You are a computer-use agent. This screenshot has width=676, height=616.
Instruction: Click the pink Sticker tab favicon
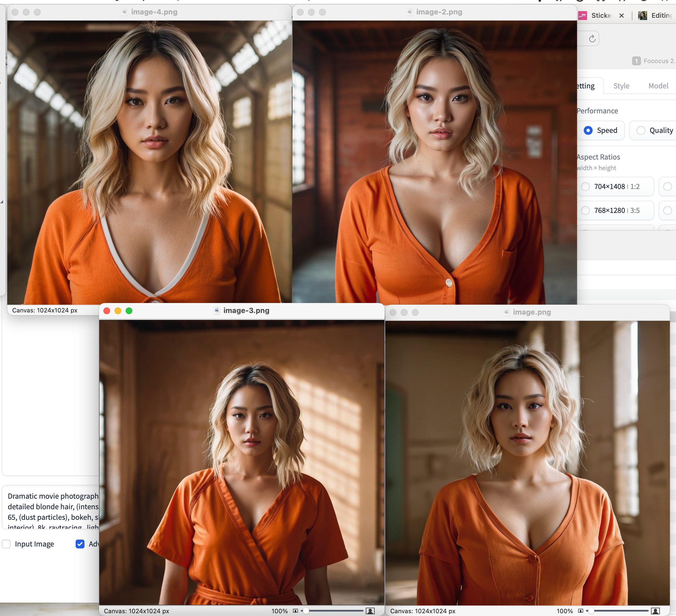[583, 15]
